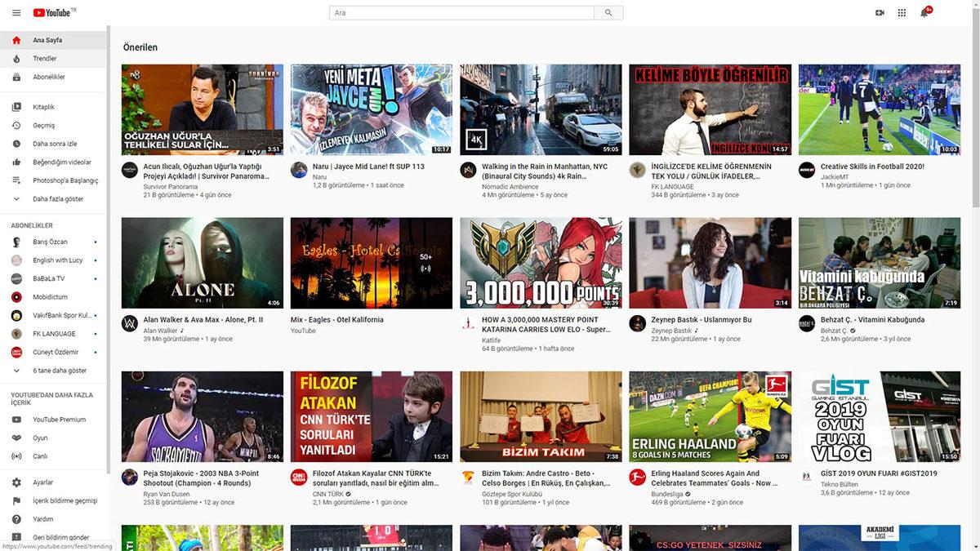Go to Abonelikler page
Image resolution: width=980 pixels, height=551 pixels.
coord(48,77)
